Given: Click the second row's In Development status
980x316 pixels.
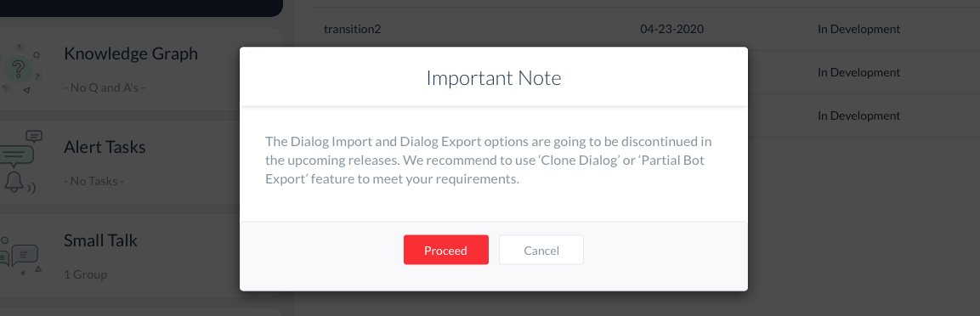Looking at the screenshot, I should tap(858, 72).
